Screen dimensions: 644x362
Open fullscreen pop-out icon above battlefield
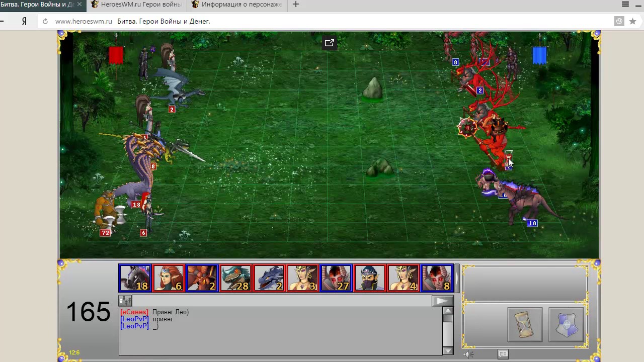point(329,43)
